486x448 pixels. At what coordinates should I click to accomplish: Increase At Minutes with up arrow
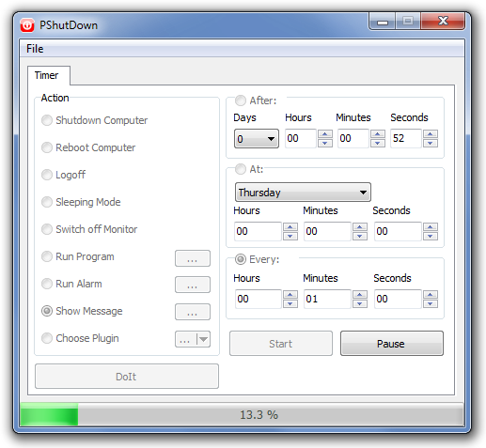(x=360, y=227)
